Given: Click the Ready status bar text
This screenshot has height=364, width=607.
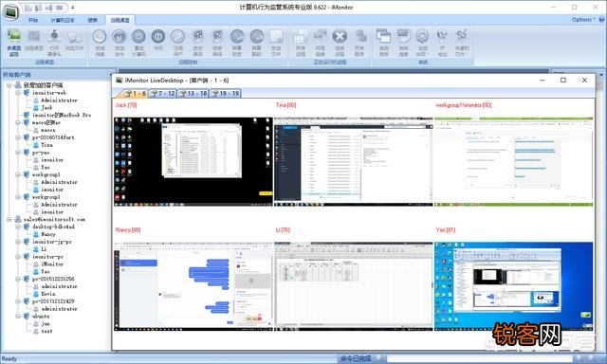Looking at the screenshot, I should click(9, 359).
